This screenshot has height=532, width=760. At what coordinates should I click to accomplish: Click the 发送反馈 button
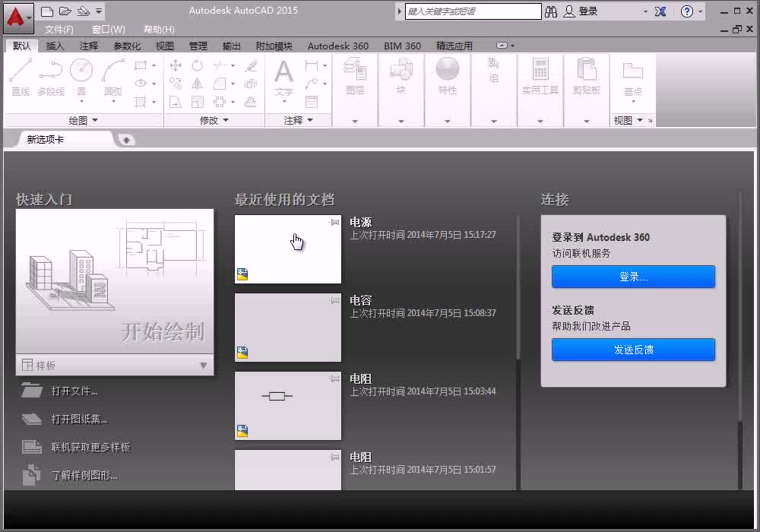pos(633,350)
